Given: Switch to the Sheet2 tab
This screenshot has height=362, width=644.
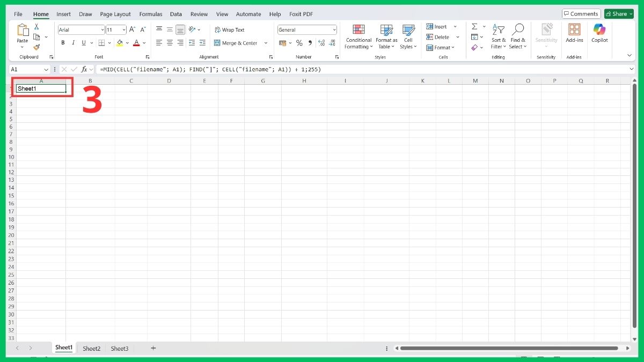Looking at the screenshot, I should [x=91, y=348].
